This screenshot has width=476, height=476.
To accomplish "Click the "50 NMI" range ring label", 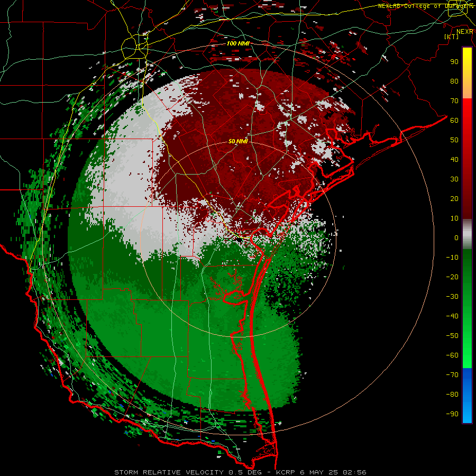I will click(x=238, y=141).
